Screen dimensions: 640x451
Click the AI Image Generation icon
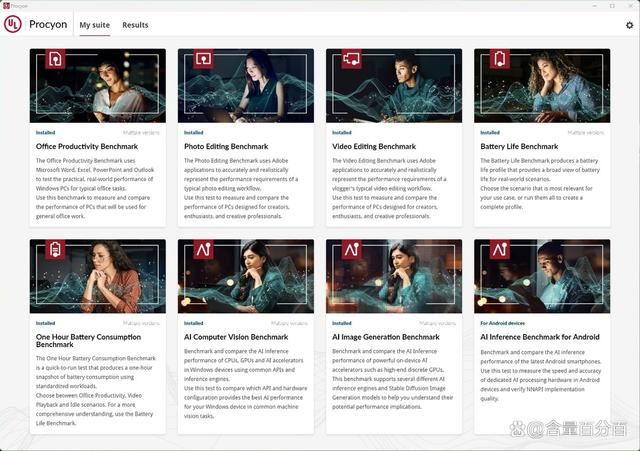click(x=351, y=250)
